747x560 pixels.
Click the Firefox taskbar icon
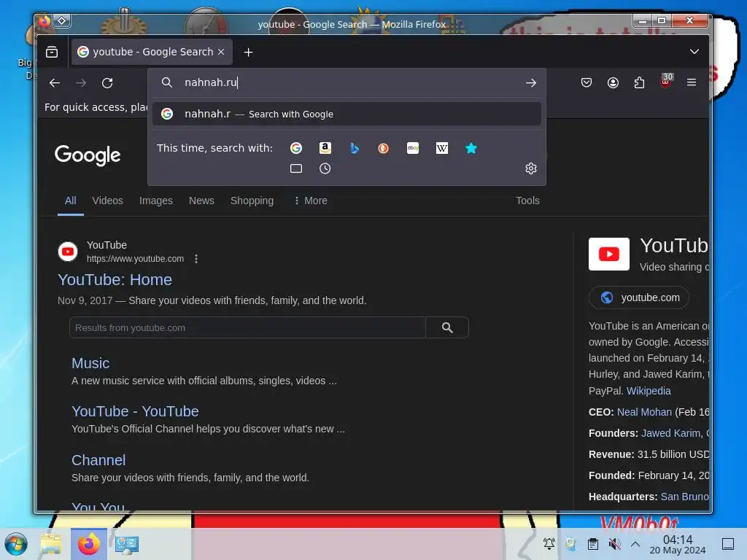tap(88, 544)
